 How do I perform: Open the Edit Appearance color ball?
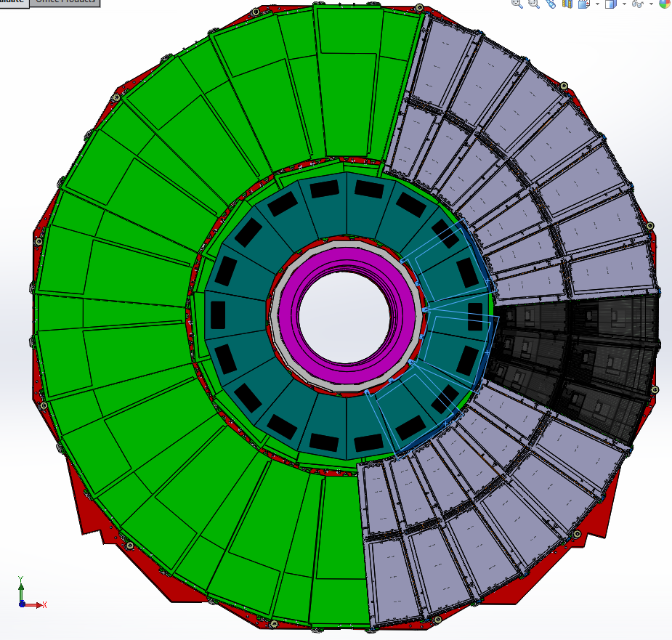coord(665,3)
